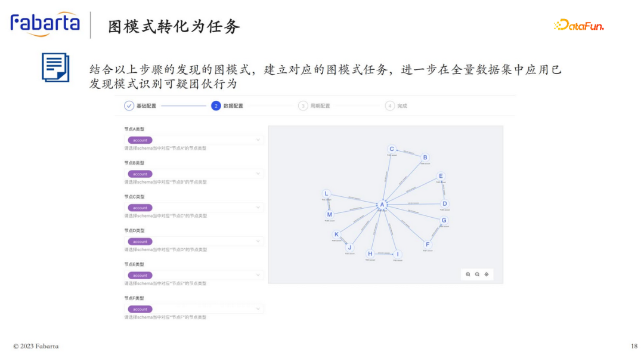Click the recenter graph target icon
This screenshot has height=352, width=644.
click(487, 274)
